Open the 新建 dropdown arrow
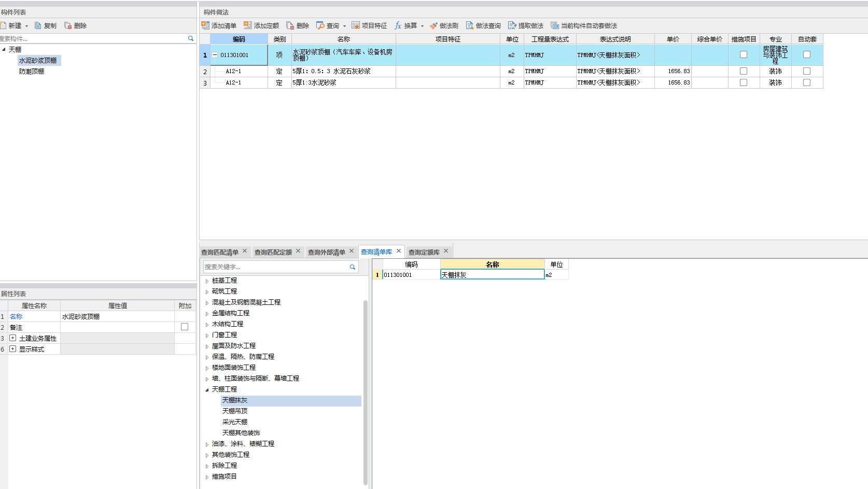This screenshot has width=868, height=489. point(27,26)
